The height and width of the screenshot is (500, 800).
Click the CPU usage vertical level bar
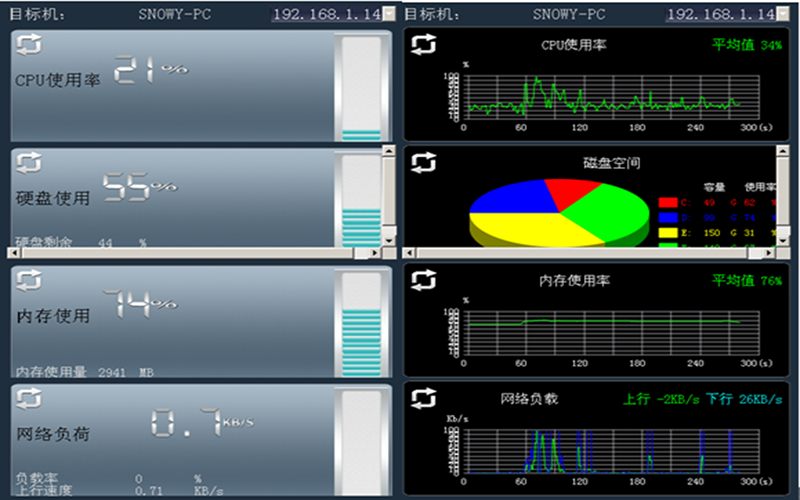coord(361,87)
